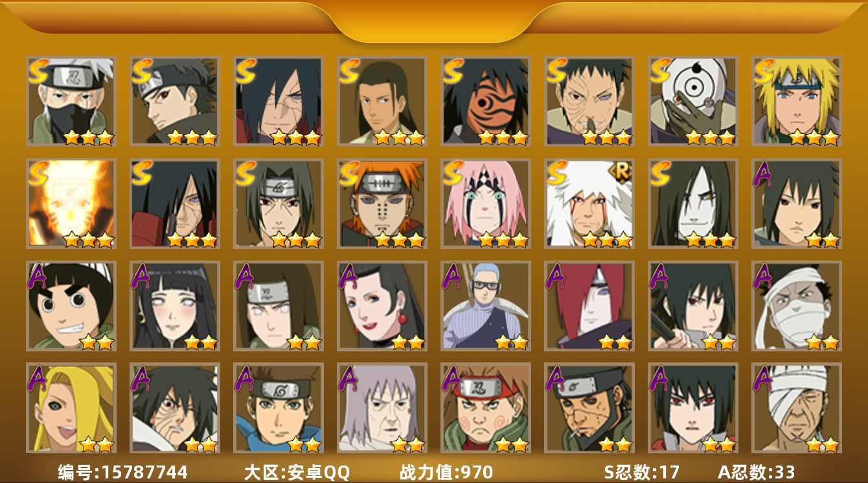Choose the bearded ninja smoking a cigarette
This screenshot has height=483, width=868.
point(589,408)
